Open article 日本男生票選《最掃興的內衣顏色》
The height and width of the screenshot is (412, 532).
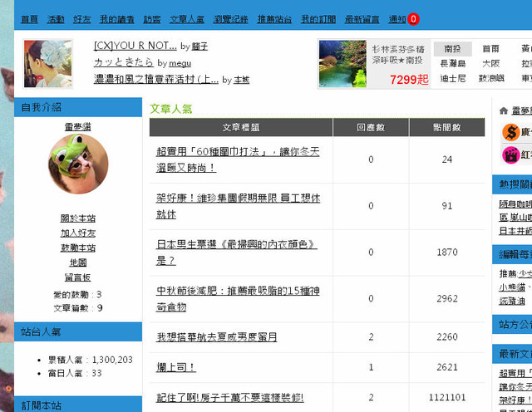point(238,253)
